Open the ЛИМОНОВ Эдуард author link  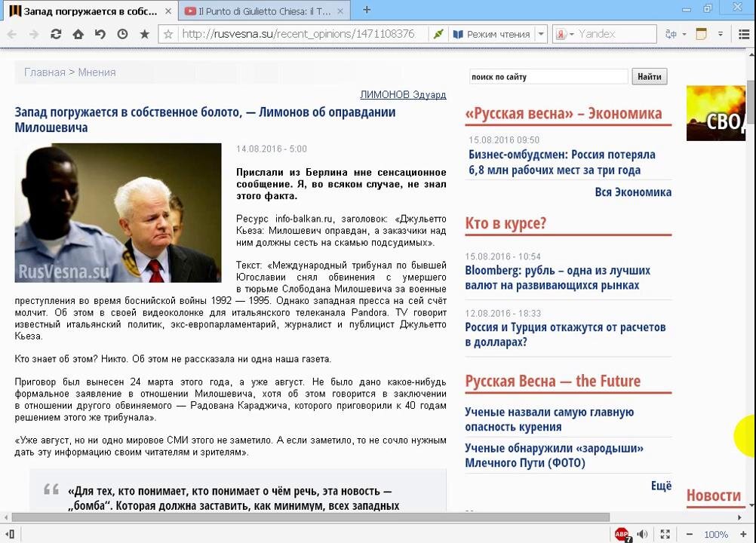point(403,94)
